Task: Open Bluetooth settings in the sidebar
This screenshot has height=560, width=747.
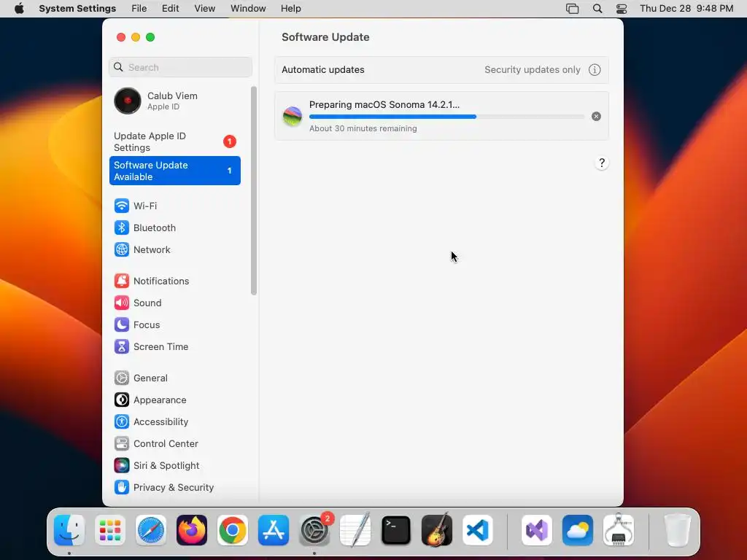Action: (x=174, y=227)
